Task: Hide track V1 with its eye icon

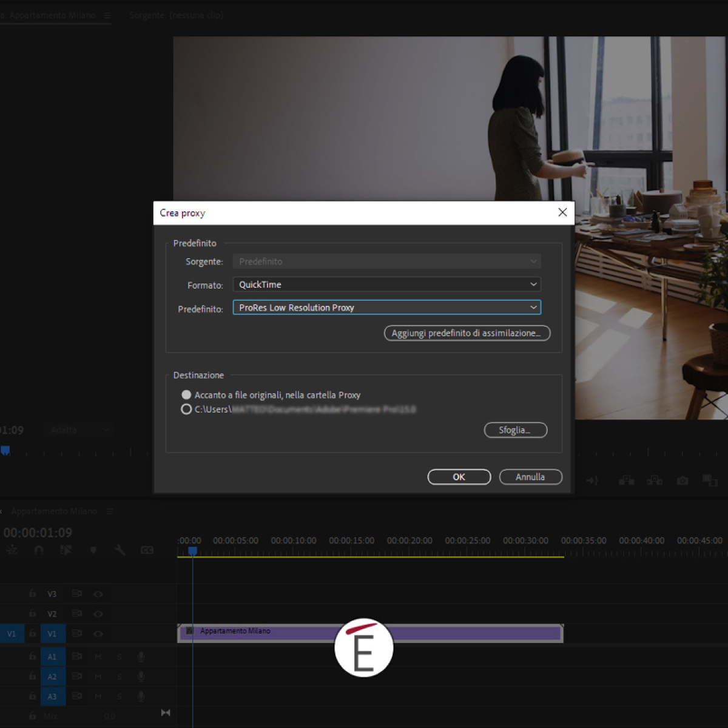Action: click(x=98, y=633)
